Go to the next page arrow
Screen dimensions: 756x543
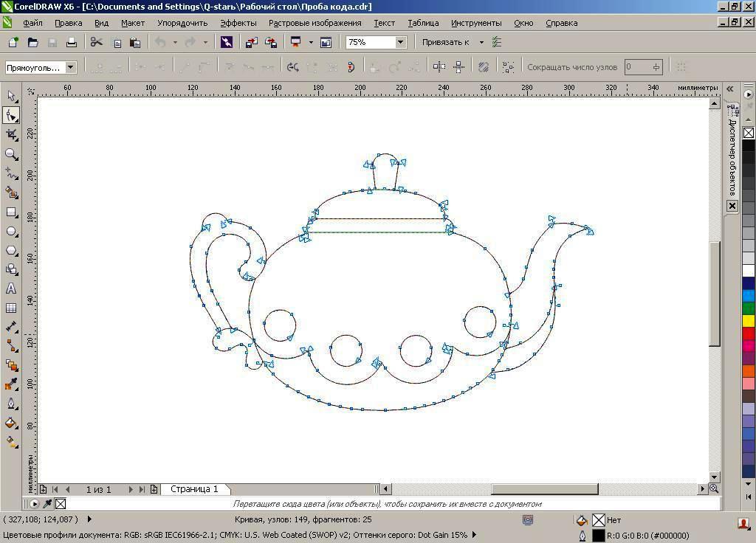click(x=131, y=490)
